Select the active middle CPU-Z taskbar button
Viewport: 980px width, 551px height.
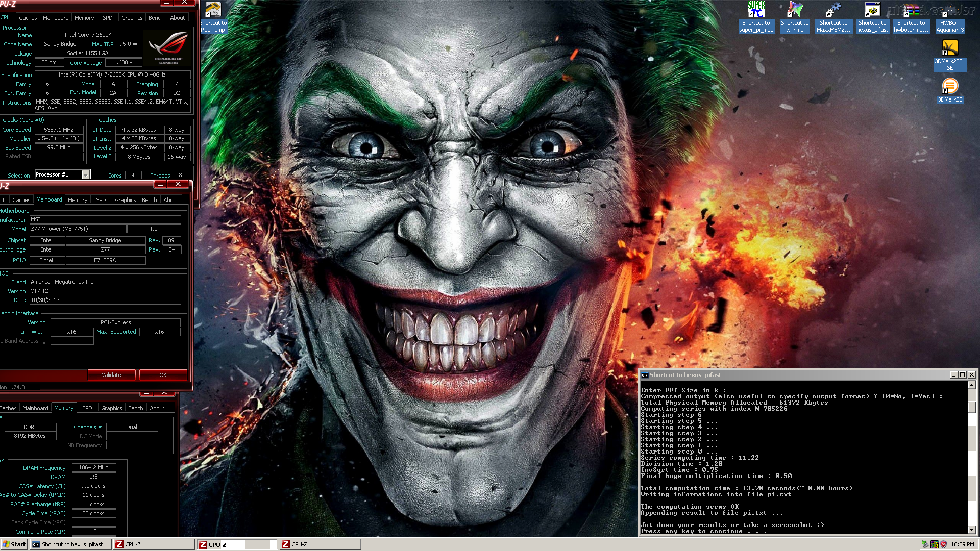tap(237, 544)
